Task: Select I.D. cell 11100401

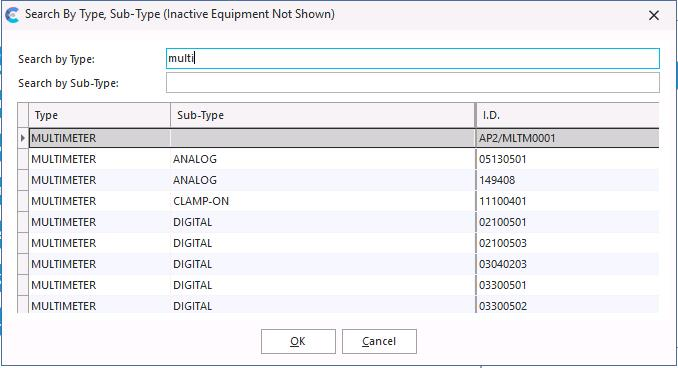Action: [x=567, y=201]
